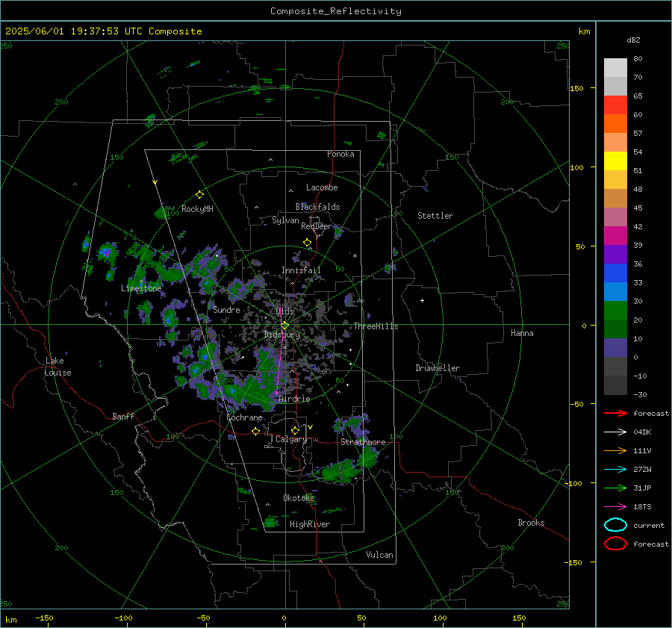Viewport: 672px width, 628px height.
Task: Click the magenta swatch in dBZ legend
Action: coord(615,236)
